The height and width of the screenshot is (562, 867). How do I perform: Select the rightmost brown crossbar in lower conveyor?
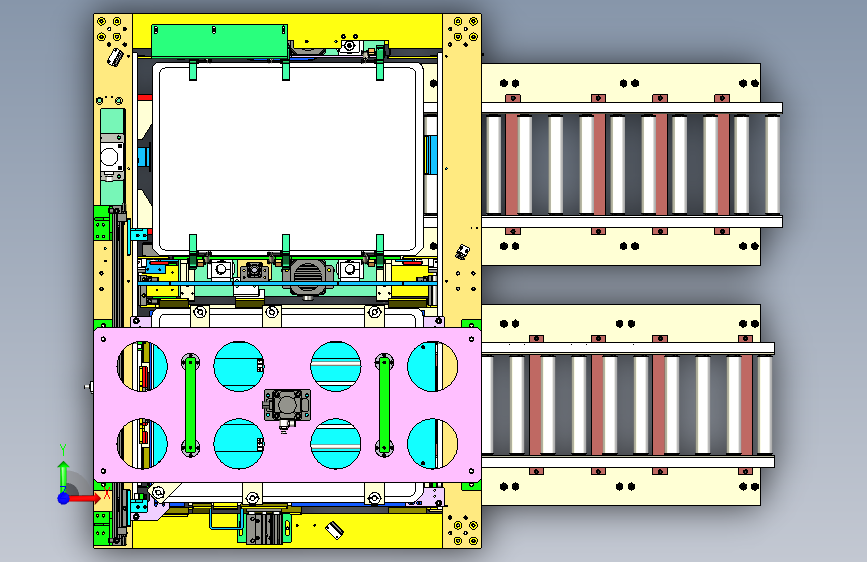(x=746, y=404)
